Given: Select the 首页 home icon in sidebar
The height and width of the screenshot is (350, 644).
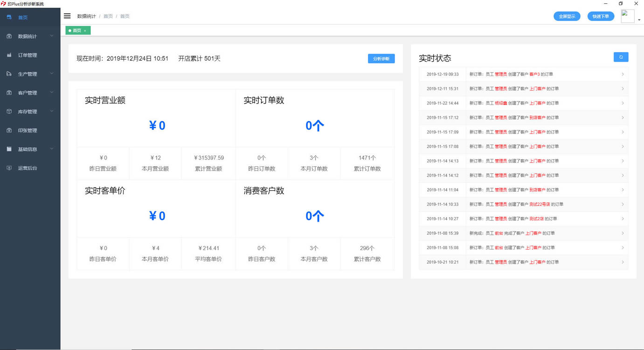Looking at the screenshot, I should pos(8,17).
